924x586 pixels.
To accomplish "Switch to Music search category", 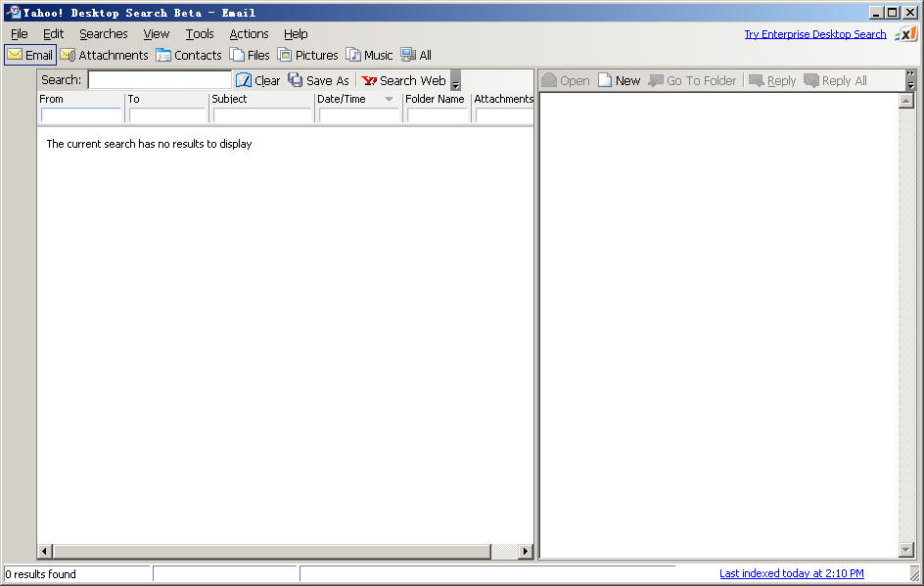I will coord(369,55).
